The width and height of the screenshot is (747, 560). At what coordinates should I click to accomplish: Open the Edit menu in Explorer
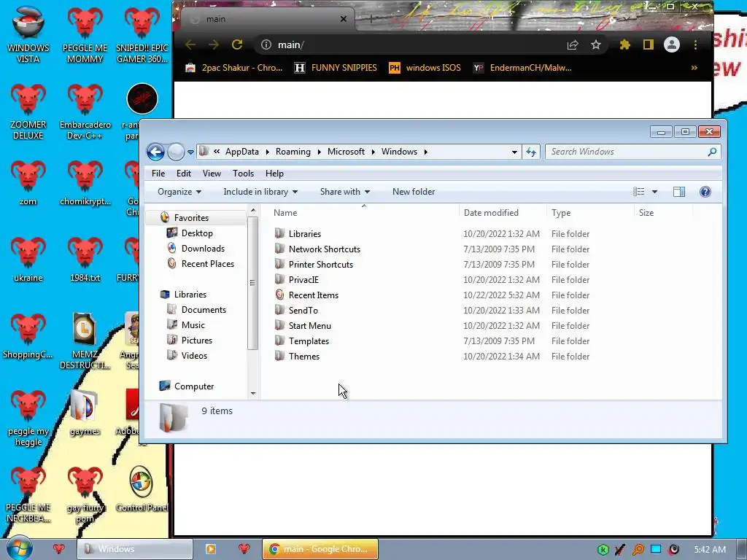[183, 174]
